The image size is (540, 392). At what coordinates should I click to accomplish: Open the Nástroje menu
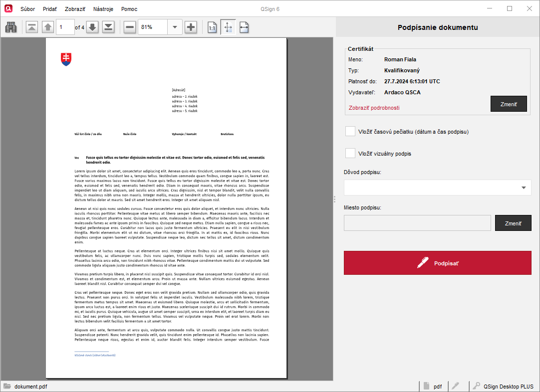(103, 9)
